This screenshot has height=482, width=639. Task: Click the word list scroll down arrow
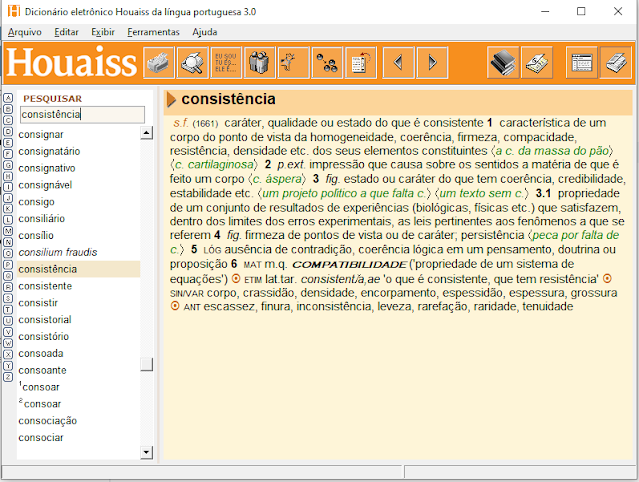[146, 452]
